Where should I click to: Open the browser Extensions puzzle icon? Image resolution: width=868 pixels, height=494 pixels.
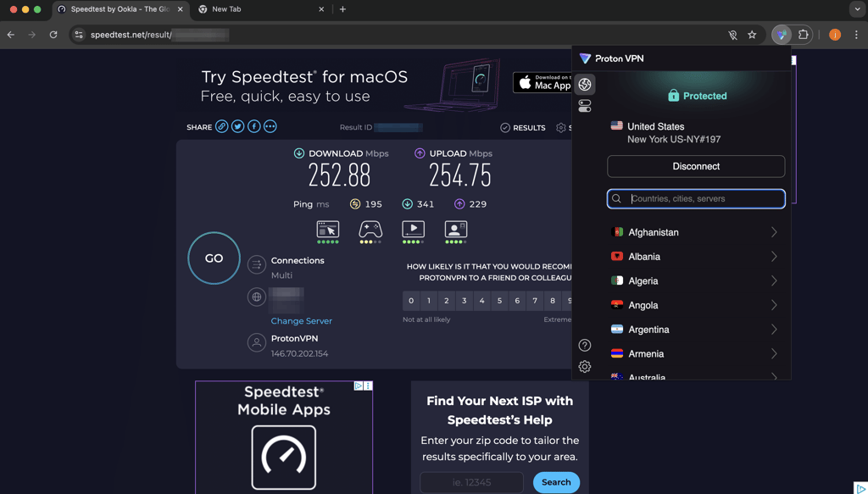(x=803, y=35)
